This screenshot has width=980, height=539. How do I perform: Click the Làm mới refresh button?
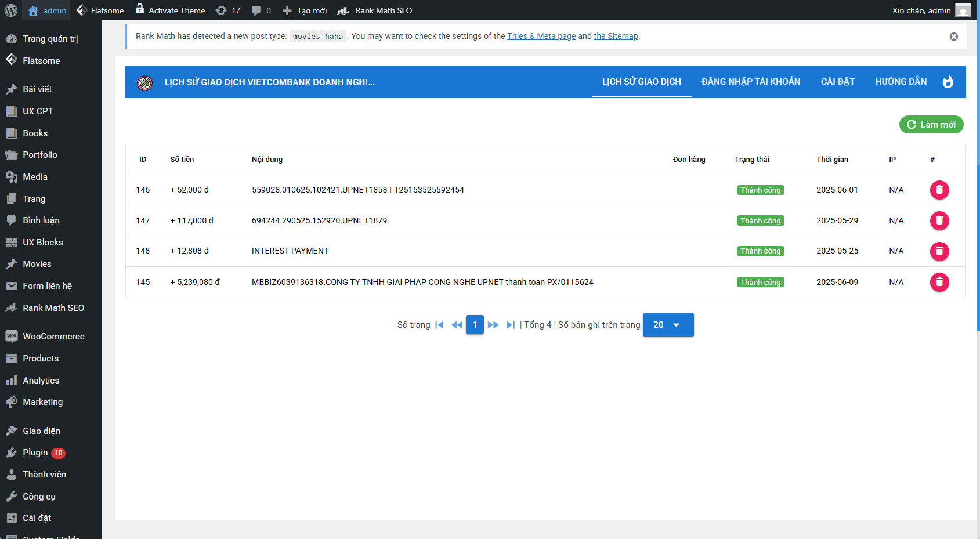click(931, 124)
